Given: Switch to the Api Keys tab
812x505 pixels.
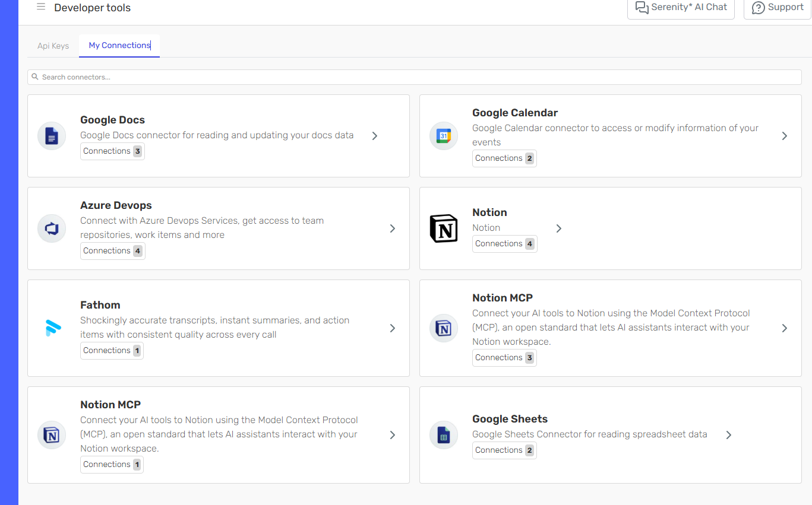Looking at the screenshot, I should (x=53, y=46).
